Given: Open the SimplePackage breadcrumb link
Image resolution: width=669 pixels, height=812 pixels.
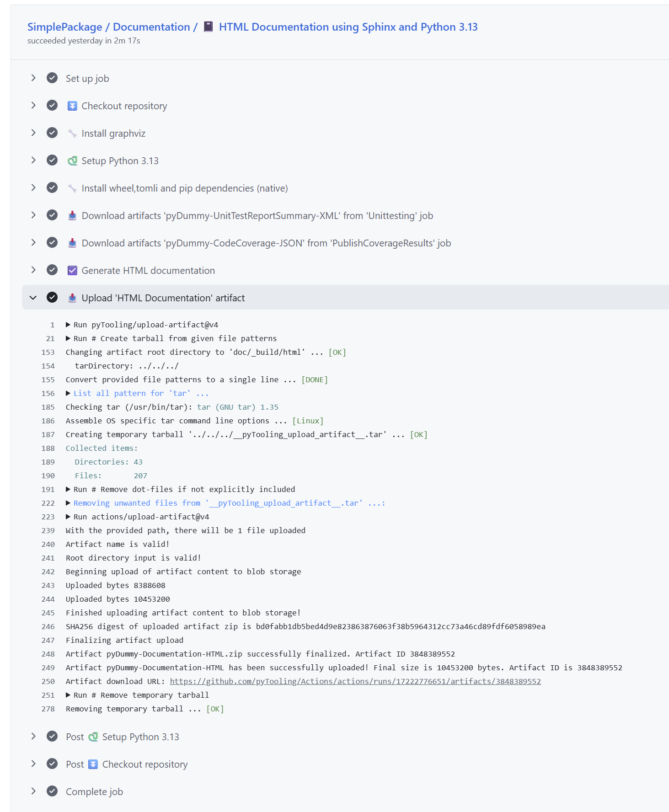Looking at the screenshot, I should (x=64, y=27).
